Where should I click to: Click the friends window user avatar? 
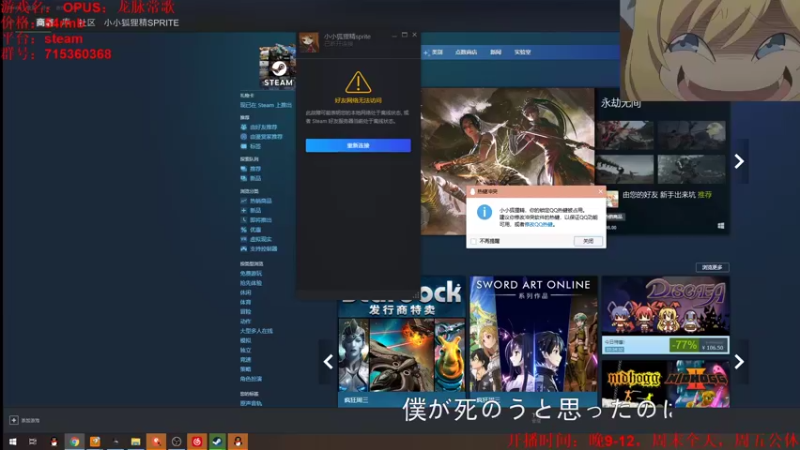tap(309, 42)
